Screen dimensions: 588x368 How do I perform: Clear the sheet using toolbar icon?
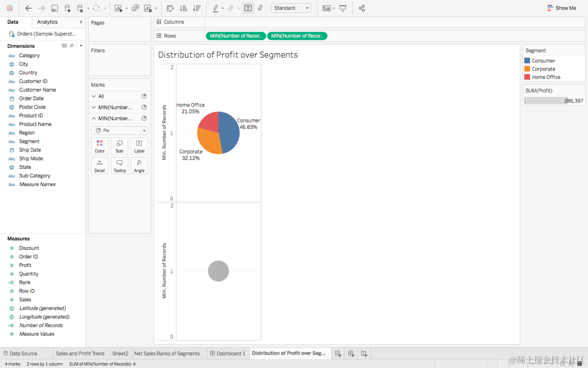coord(148,8)
